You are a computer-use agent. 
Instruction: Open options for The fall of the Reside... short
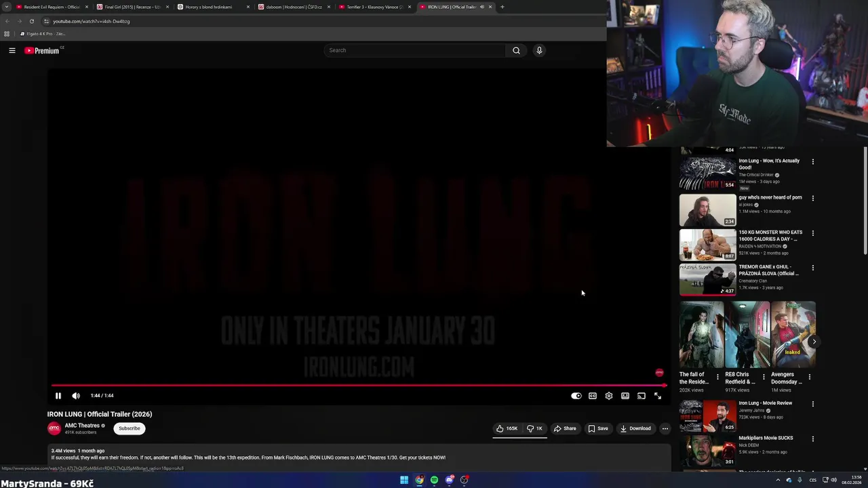[x=717, y=377]
